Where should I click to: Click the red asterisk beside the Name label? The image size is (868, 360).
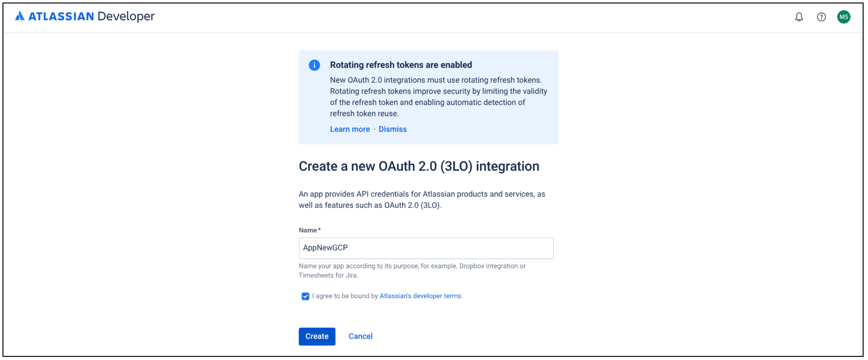[x=319, y=229]
